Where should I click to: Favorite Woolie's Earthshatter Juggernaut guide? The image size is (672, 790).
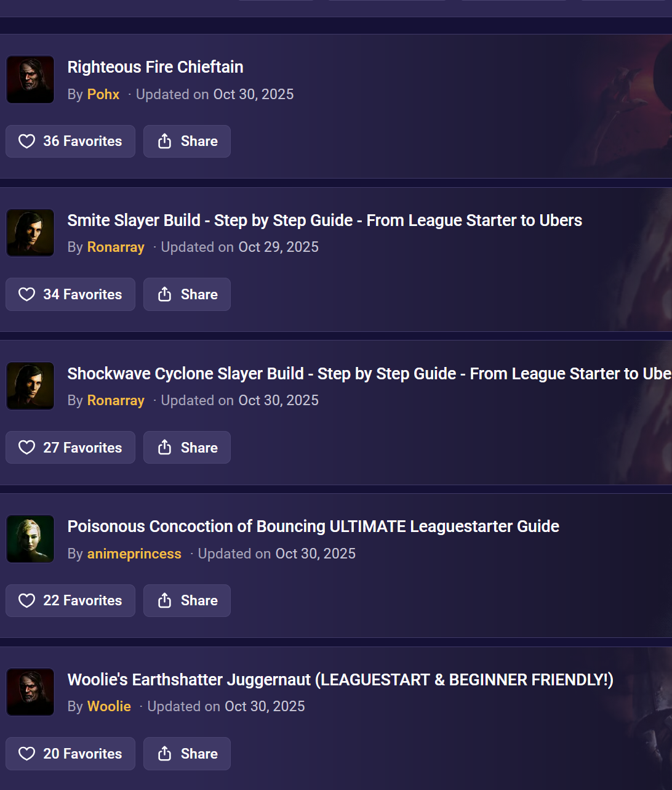click(x=70, y=754)
